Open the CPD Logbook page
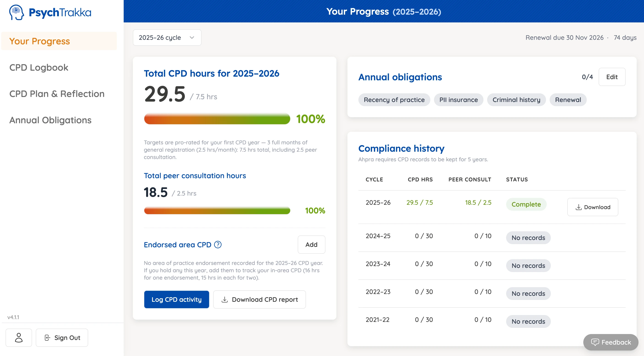This screenshot has height=356, width=644. click(39, 67)
